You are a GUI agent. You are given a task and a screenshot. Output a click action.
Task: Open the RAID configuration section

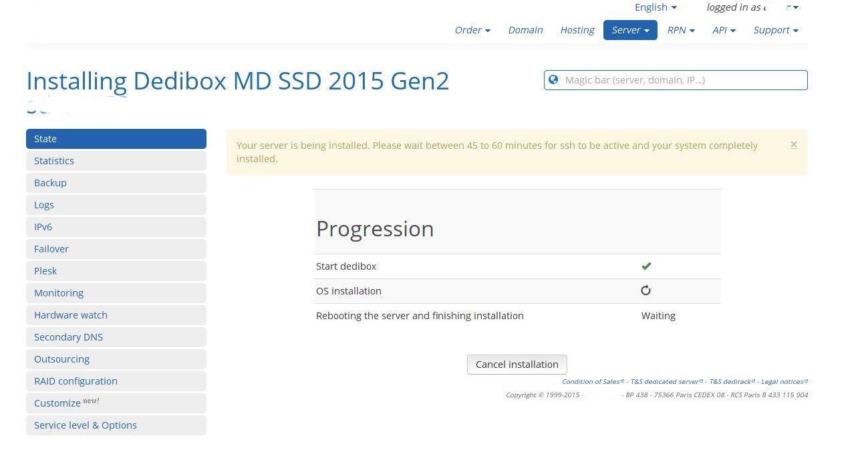click(x=116, y=381)
